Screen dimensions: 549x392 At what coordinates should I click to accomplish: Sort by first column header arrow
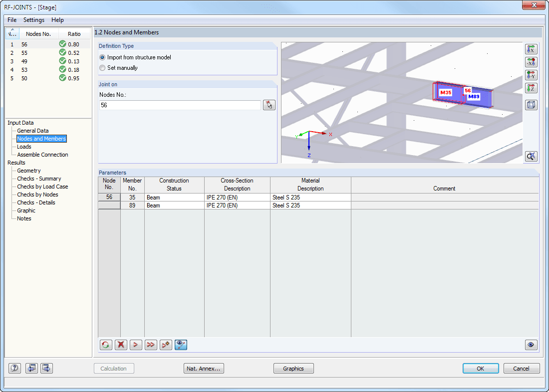click(12, 33)
